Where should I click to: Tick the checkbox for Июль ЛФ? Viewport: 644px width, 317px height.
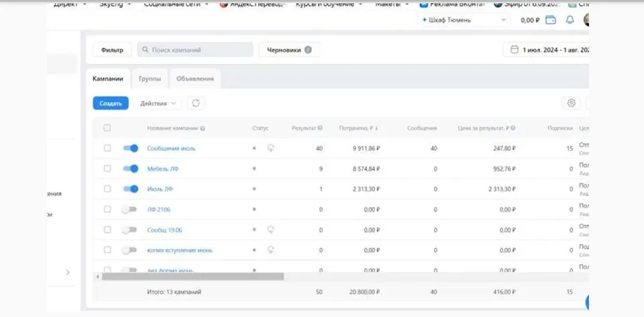107,189
